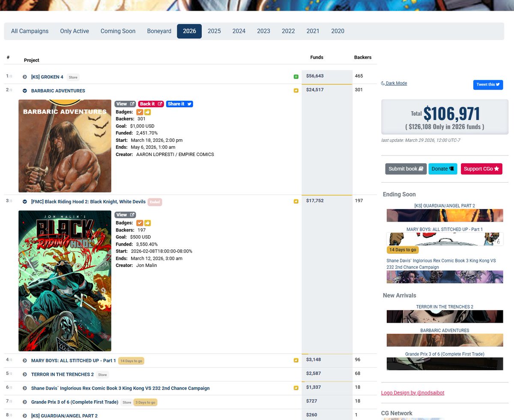Select the 2026 year tab
Screen dimensions: 514x420
[x=189, y=31]
